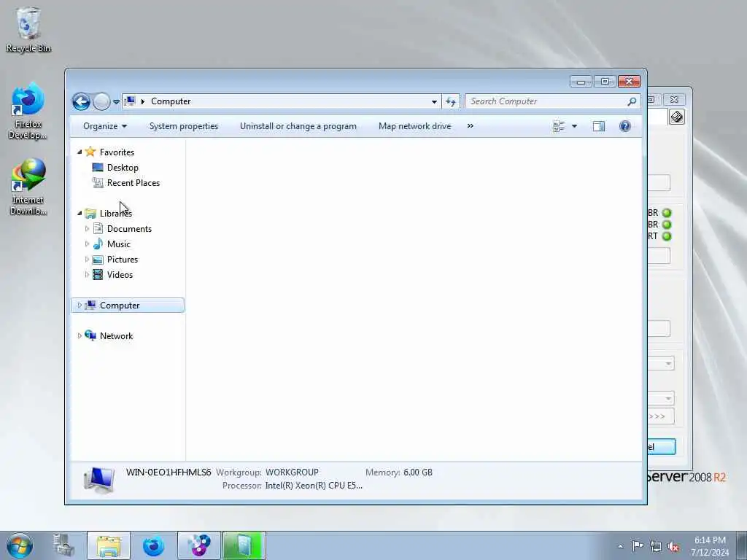Click the 6.00 GB memory value

coord(418,472)
